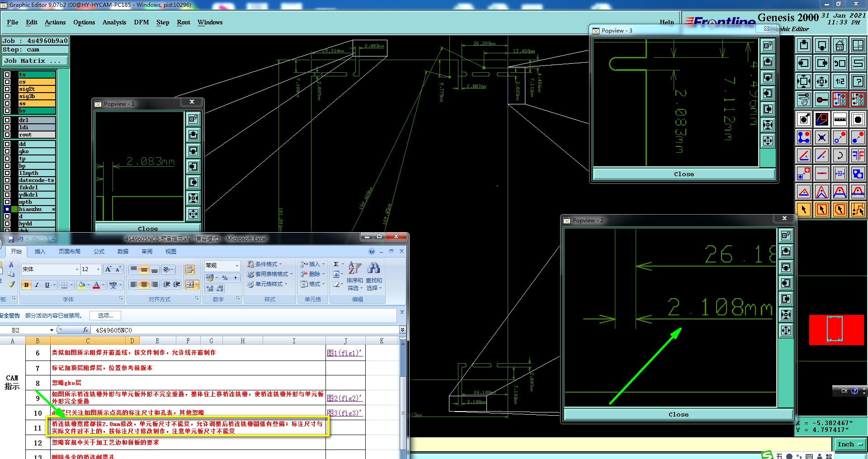Click the pan right arrow tool
868x459 pixels.
click(822, 63)
